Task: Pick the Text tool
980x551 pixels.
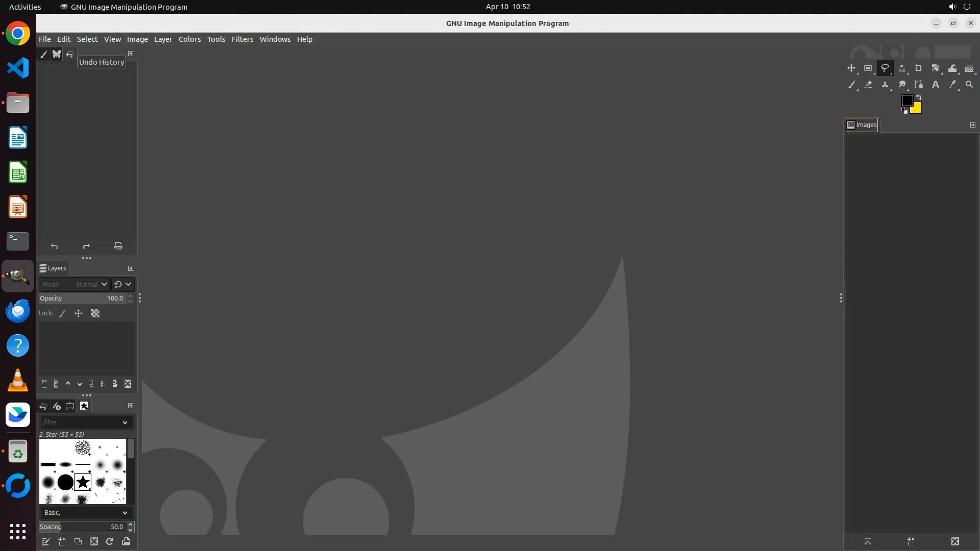Action: click(936, 85)
